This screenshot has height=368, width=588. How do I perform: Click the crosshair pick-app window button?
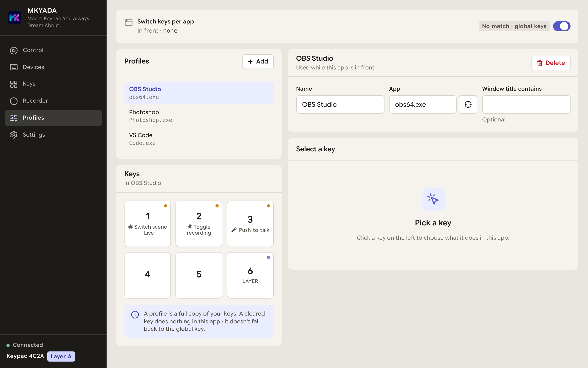tap(468, 104)
